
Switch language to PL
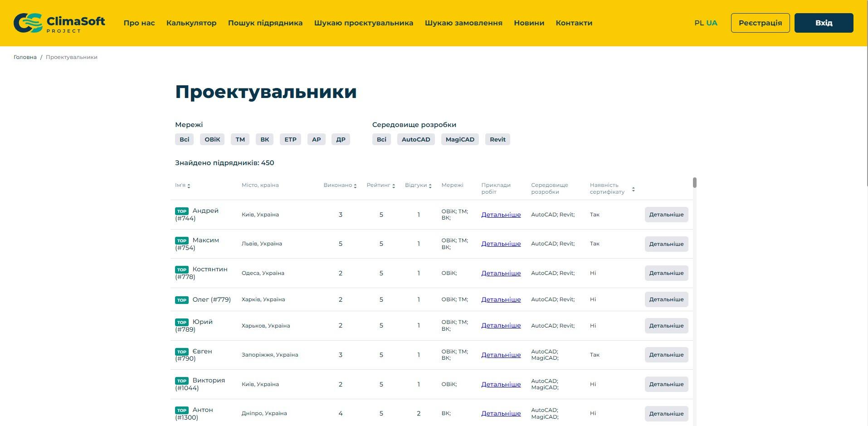[699, 23]
